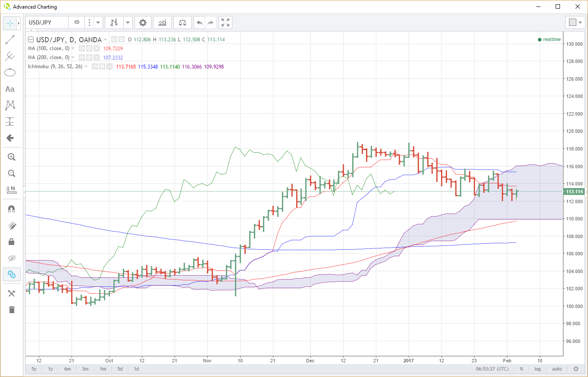Open MA (100, close, 0) dropdown arrow

pyautogui.click(x=73, y=49)
